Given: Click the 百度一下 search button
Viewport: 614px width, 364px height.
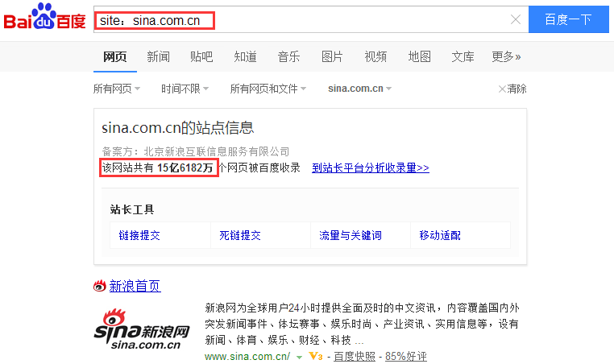Looking at the screenshot, I should pyautogui.click(x=569, y=19).
